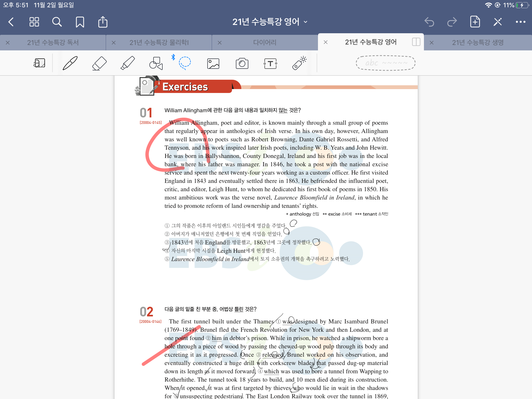Open the share export button

[103, 22]
